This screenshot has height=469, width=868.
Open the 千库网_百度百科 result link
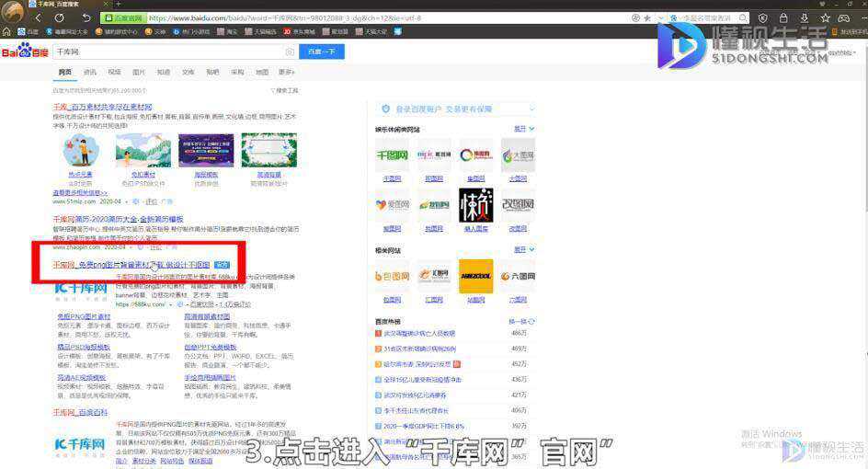click(x=80, y=413)
